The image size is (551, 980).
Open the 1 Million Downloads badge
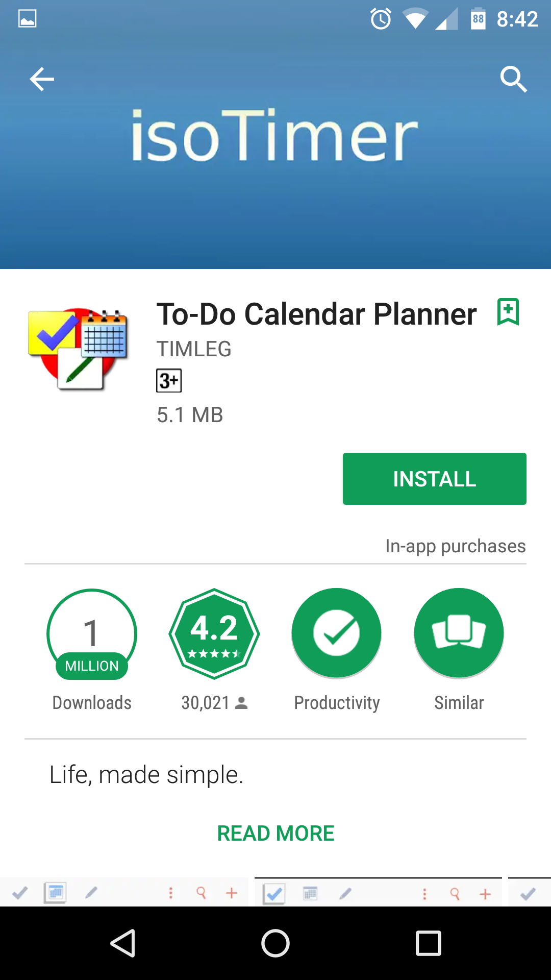[x=92, y=634]
